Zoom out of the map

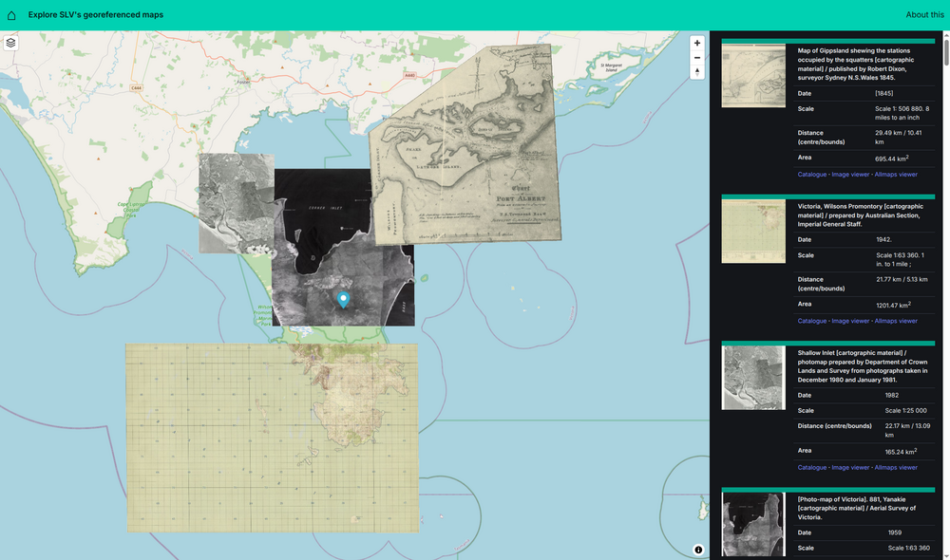coord(697,58)
